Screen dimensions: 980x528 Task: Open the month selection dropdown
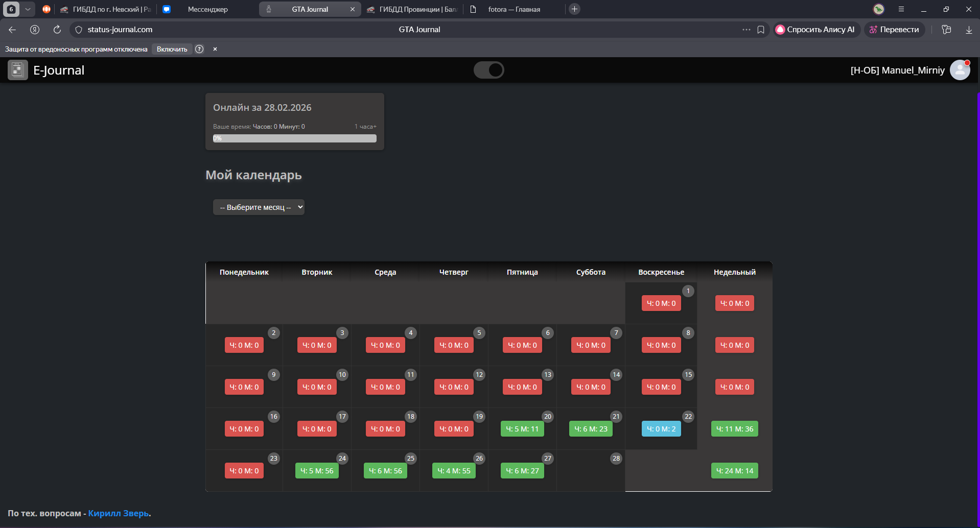point(259,207)
